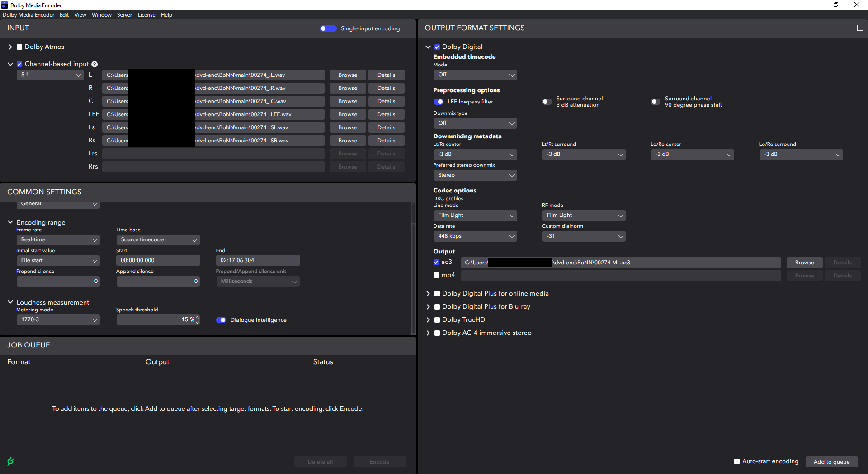Uncheck Channel-based input checkbox

point(19,64)
